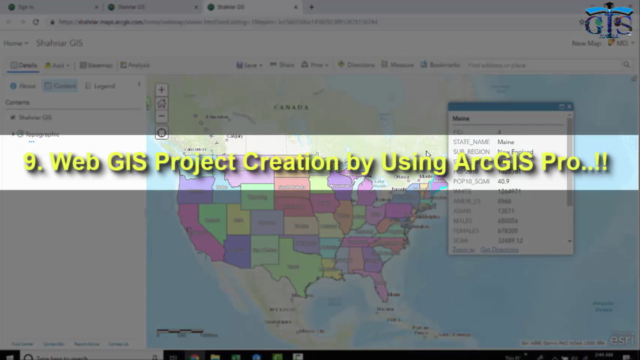The image size is (640, 360).
Task: Expand the Topographic basemap layer
Action: [13, 134]
